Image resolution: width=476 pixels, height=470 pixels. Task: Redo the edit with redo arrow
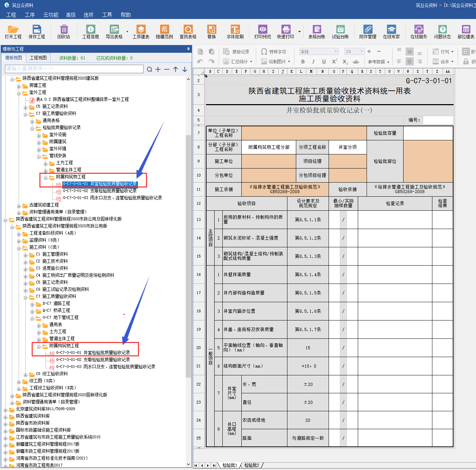(211, 62)
